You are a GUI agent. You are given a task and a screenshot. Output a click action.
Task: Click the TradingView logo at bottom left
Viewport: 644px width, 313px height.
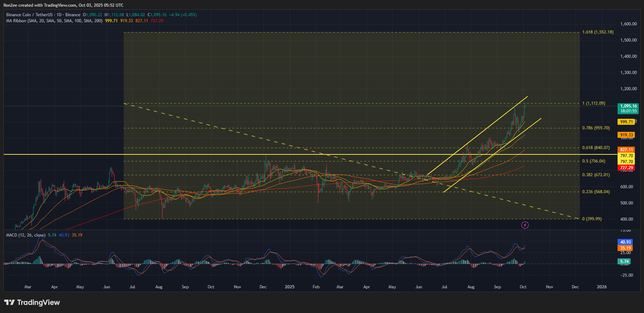[32, 302]
